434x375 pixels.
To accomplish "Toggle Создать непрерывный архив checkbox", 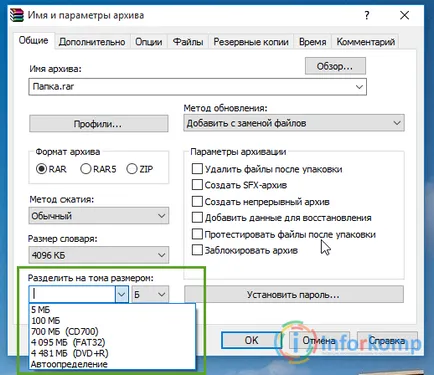I will [x=197, y=201].
